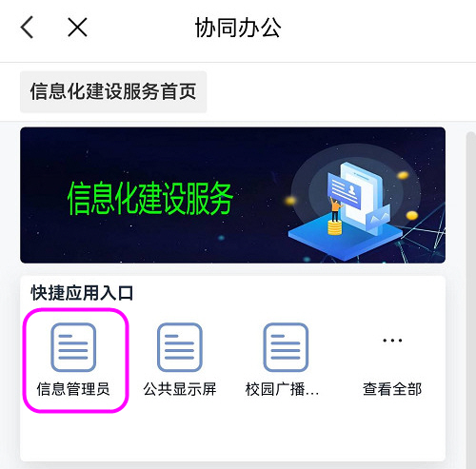Open the 信息管理员 document icon
Image resolution: width=476 pixels, height=469 pixels.
tap(73, 347)
